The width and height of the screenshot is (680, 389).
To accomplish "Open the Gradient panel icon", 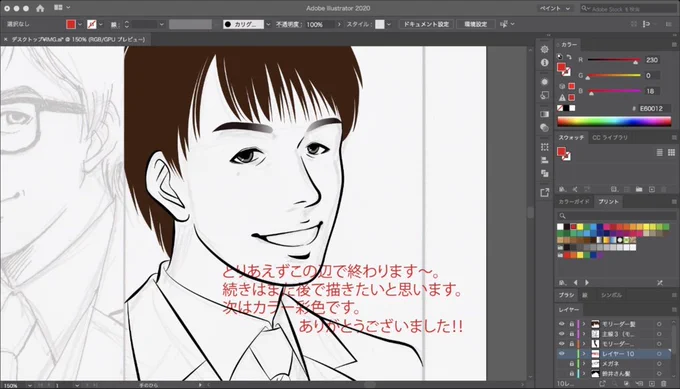I will (x=545, y=114).
